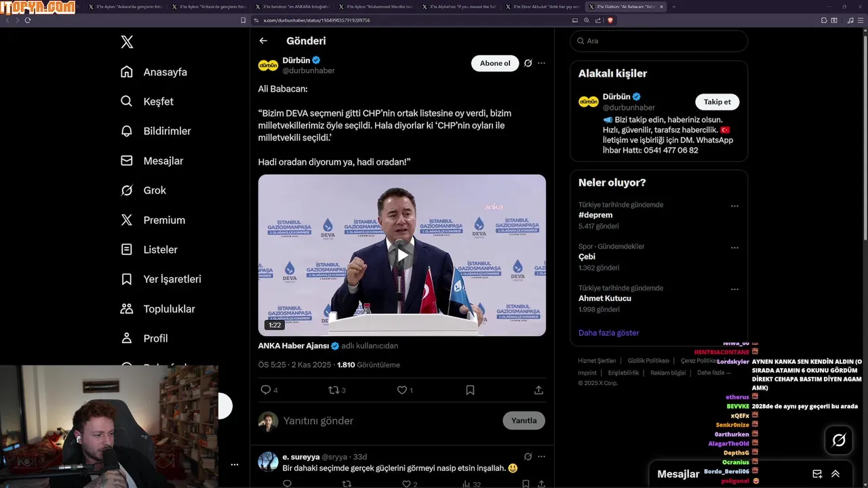The width and height of the screenshot is (868, 488).
Task: Click the bookmark icon beside the address bar
Action: coord(243,20)
